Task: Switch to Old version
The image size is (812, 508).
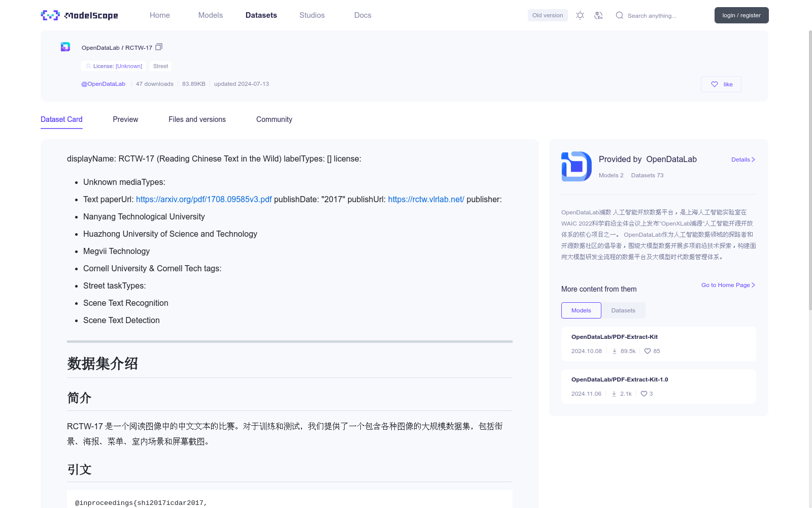Action: 548,15
